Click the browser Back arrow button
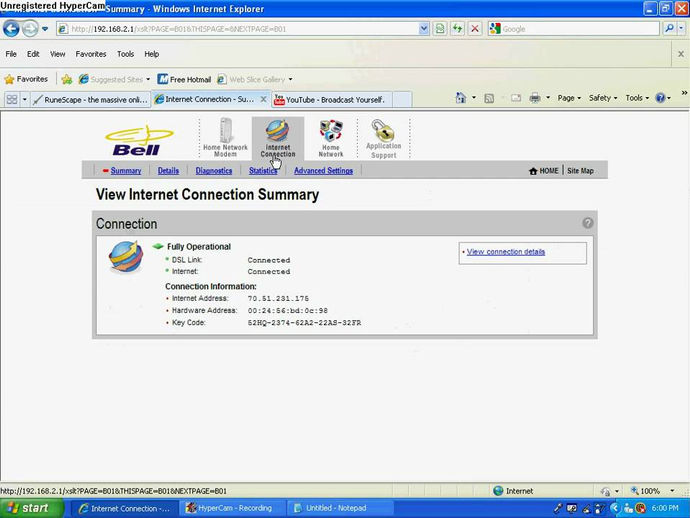690x518 pixels. point(11,29)
